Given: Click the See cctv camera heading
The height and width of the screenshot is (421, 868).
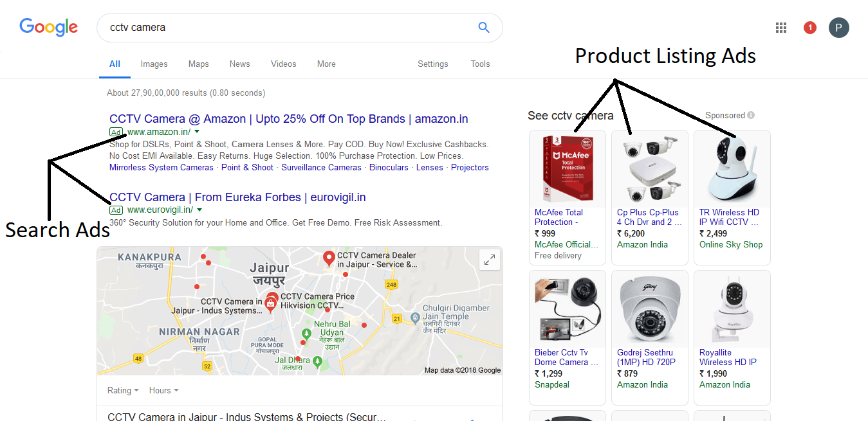Looking at the screenshot, I should [x=571, y=116].
